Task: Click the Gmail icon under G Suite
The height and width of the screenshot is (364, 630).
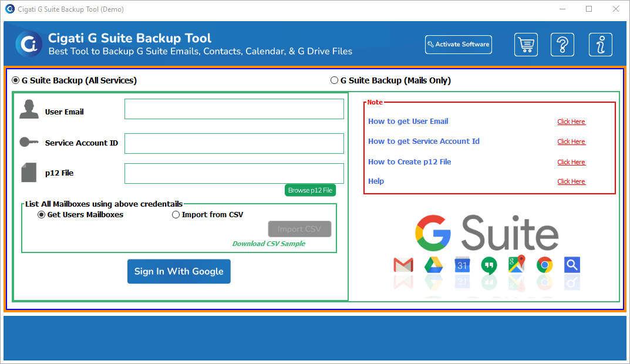Action: 403,265
